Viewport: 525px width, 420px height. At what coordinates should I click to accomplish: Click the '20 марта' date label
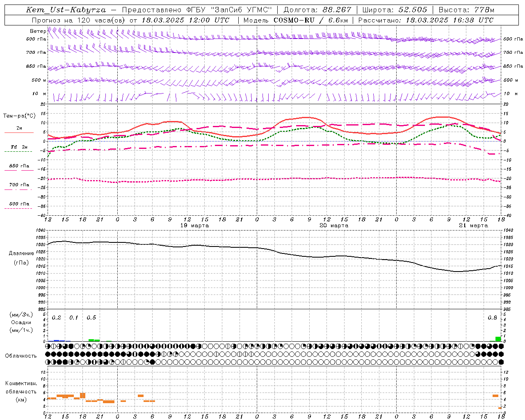pos(334,226)
